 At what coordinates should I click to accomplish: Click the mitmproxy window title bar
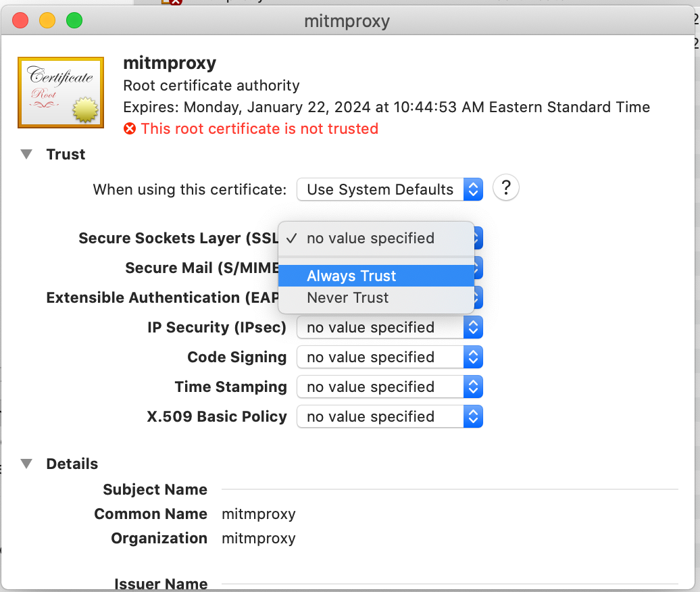(347, 20)
